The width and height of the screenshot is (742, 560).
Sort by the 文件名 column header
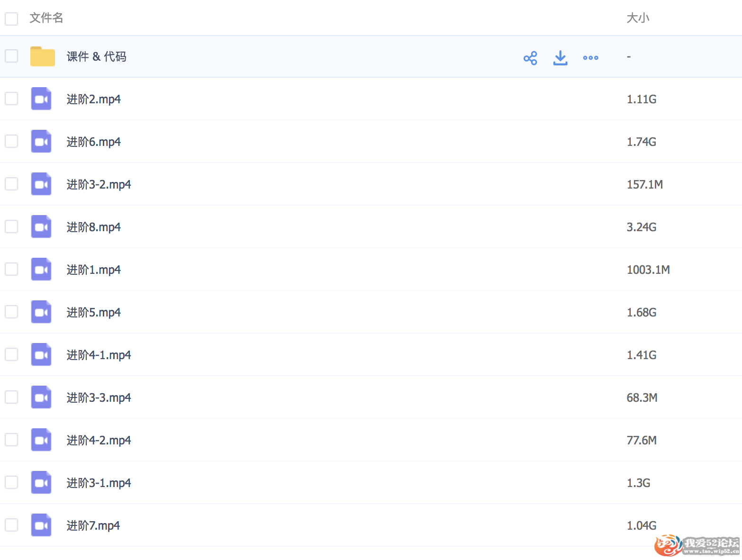46,18
